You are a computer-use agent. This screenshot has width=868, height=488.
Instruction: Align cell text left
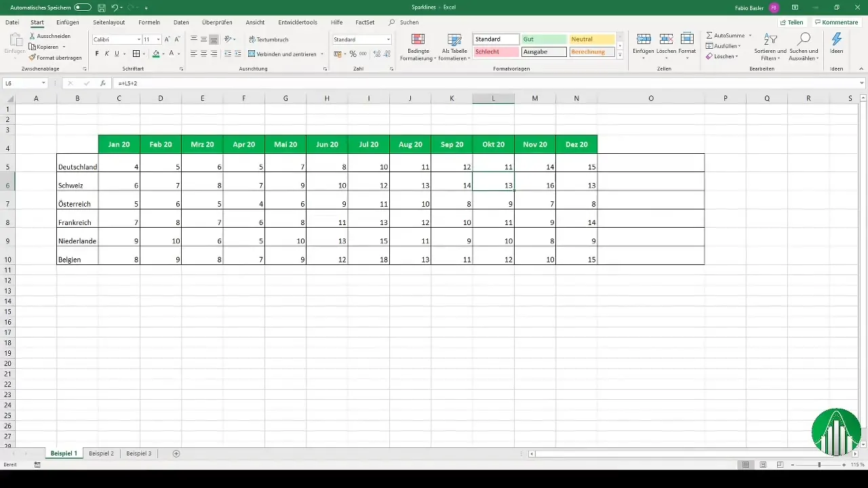coord(194,54)
